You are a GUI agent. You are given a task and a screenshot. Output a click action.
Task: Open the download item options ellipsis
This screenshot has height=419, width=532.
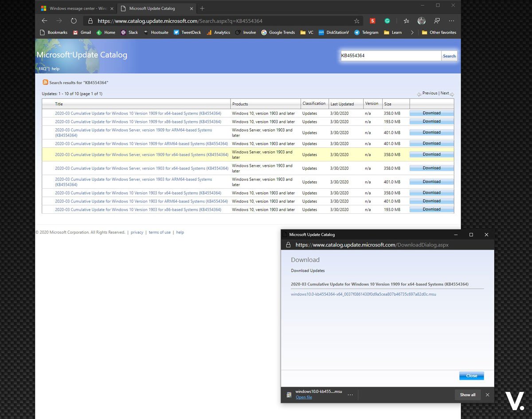pyautogui.click(x=350, y=395)
